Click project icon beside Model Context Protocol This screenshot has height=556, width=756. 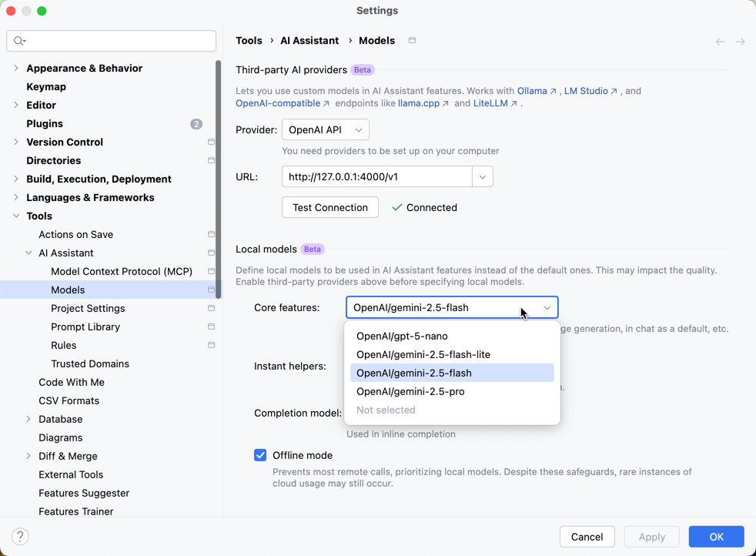(211, 271)
